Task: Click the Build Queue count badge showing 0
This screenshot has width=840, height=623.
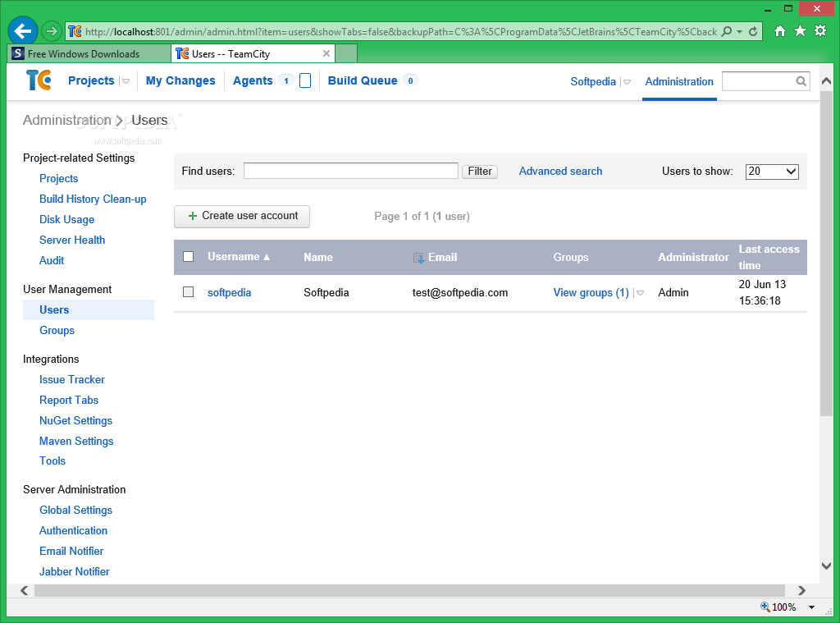Action: [x=410, y=80]
